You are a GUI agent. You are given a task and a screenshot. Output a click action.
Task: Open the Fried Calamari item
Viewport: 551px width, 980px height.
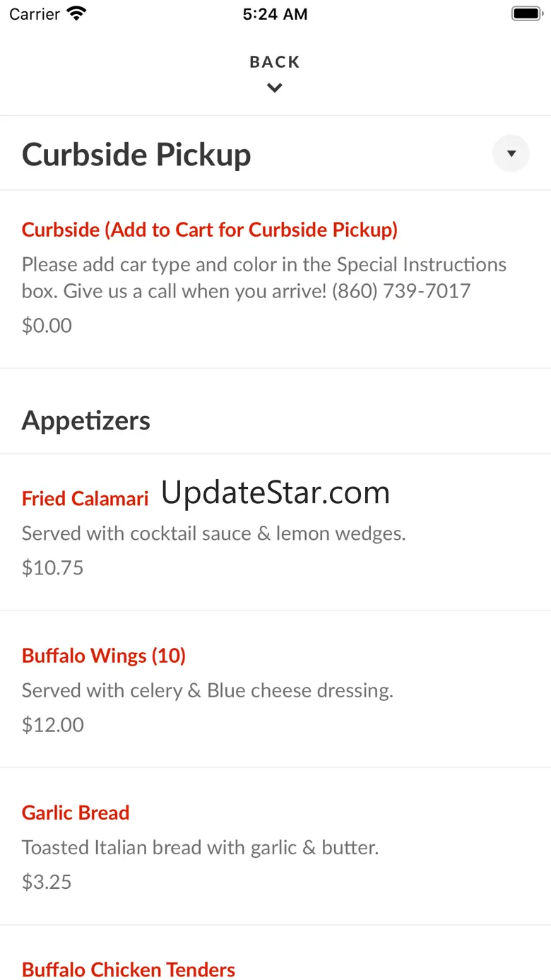tap(85, 499)
